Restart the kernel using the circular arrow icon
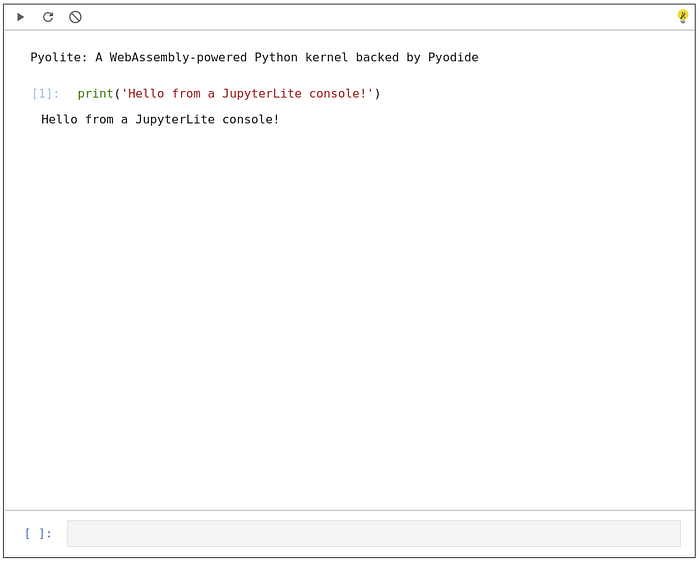Viewport: 700px width, 564px height. tap(48, 17)
